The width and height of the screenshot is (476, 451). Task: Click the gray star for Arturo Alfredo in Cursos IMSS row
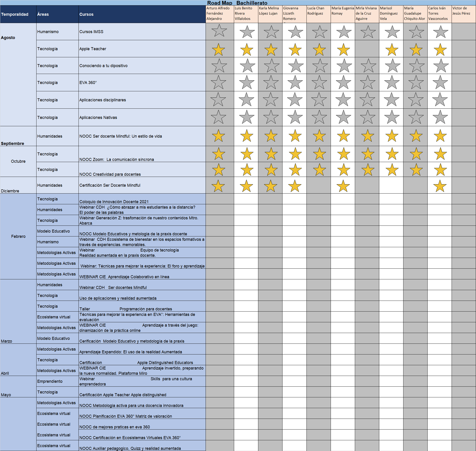(x=219, y=31)
